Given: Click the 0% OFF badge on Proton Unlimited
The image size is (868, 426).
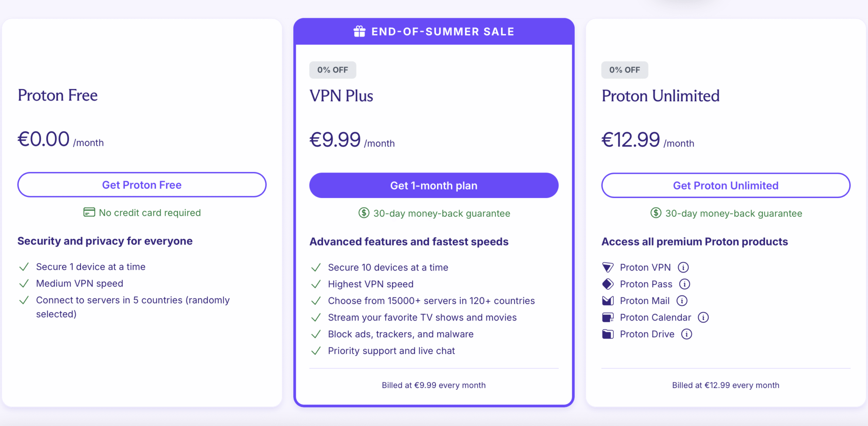Looking at the screenshot, I should click(x=624, y=70).
